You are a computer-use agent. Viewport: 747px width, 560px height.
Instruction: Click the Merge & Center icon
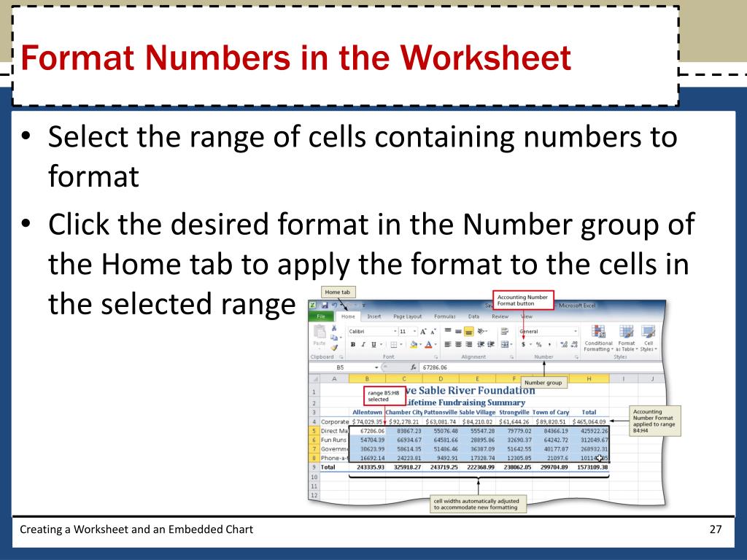pos(505,344)
